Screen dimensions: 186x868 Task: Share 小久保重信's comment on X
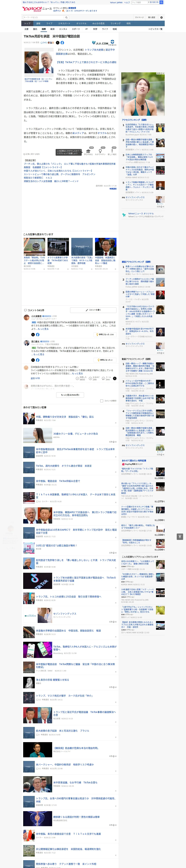pos(33,335)
